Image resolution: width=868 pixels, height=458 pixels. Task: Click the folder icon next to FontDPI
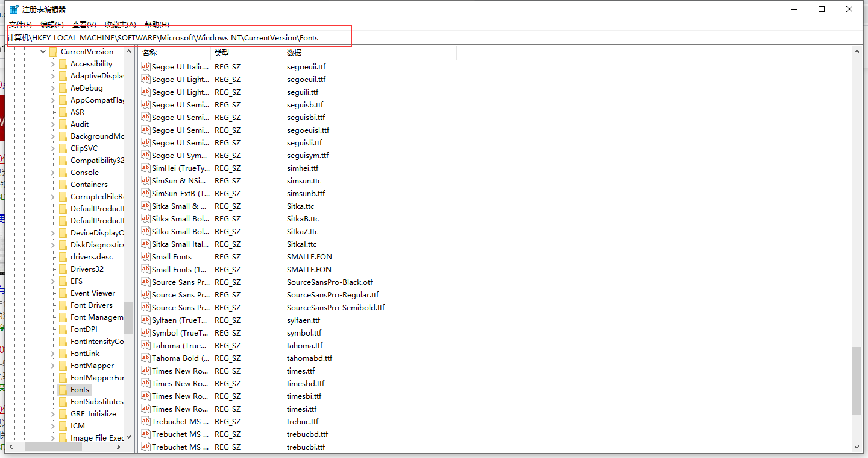tap(63, 329)
